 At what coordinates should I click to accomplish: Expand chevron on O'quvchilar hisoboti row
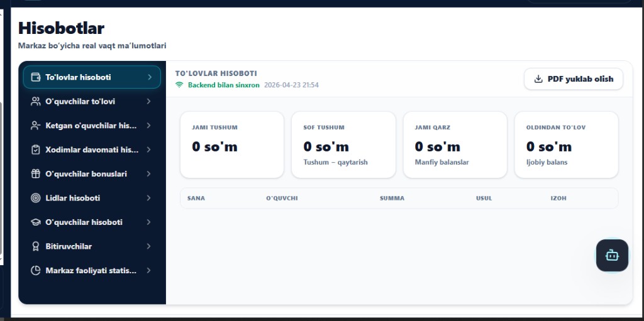148,222
